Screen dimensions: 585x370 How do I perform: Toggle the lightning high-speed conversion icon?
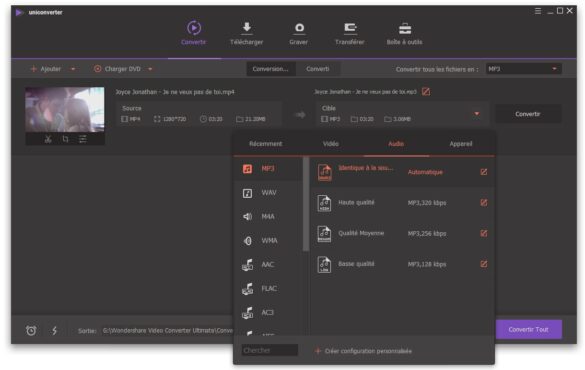pyautogui.click(x=54, y=330)
